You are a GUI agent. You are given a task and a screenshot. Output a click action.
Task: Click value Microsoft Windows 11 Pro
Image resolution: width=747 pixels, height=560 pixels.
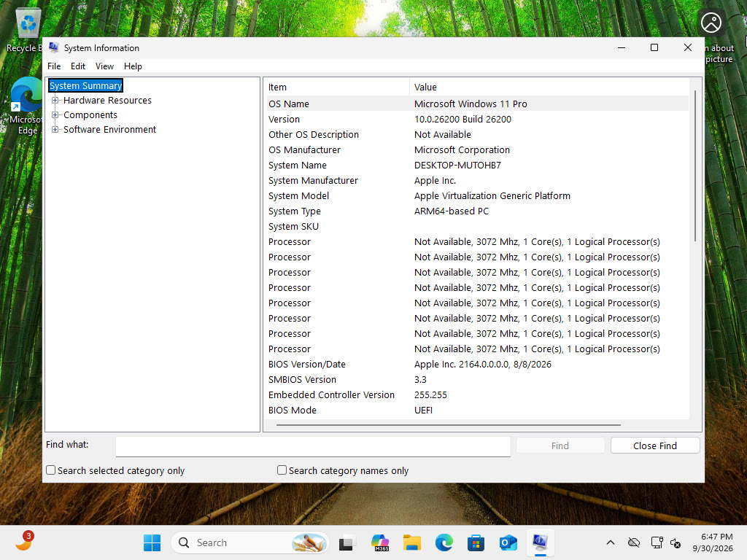[471, 104]
